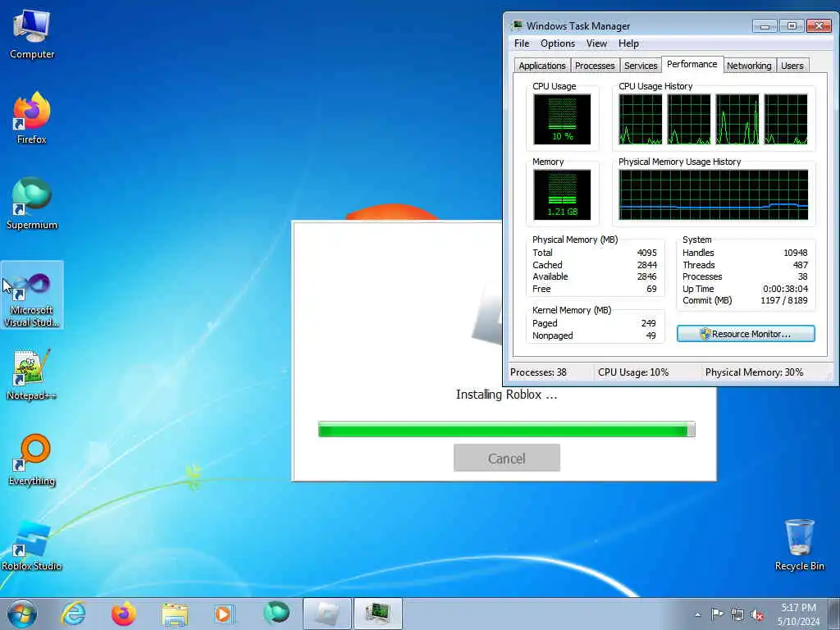Click the Up Time value 0:00:38:04

tap(785, 289)
